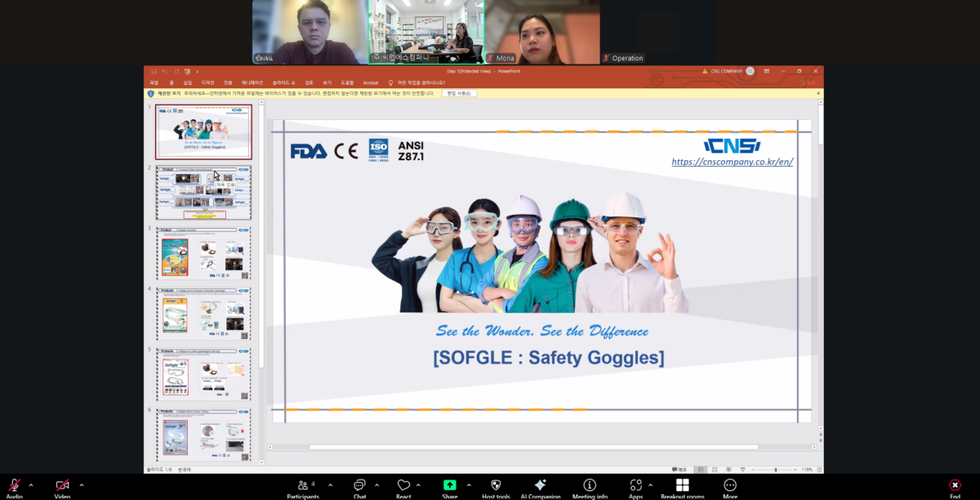Screen dimensions: 980x500
Task: Open Breakout rooms
Action: (682, 486)
